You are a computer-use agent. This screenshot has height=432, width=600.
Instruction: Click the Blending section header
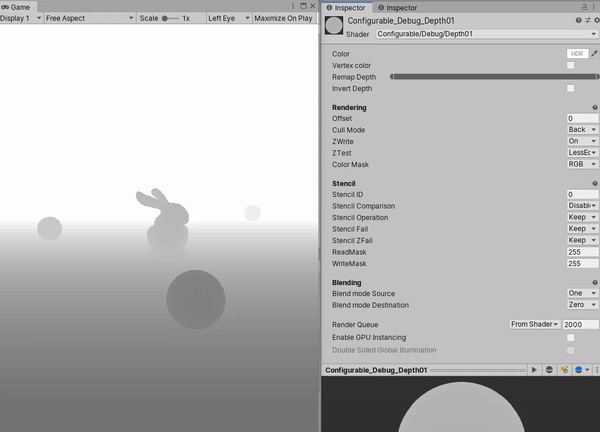tap(346, 282)
